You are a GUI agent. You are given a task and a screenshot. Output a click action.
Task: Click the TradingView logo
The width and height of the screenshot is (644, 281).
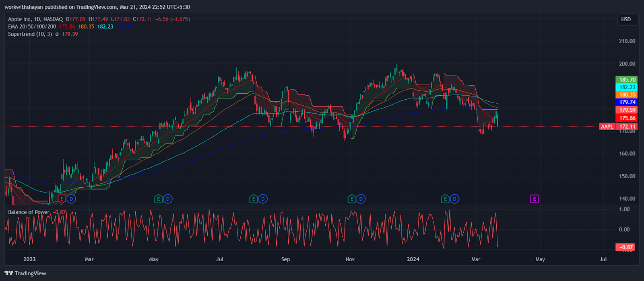(25, 273)
